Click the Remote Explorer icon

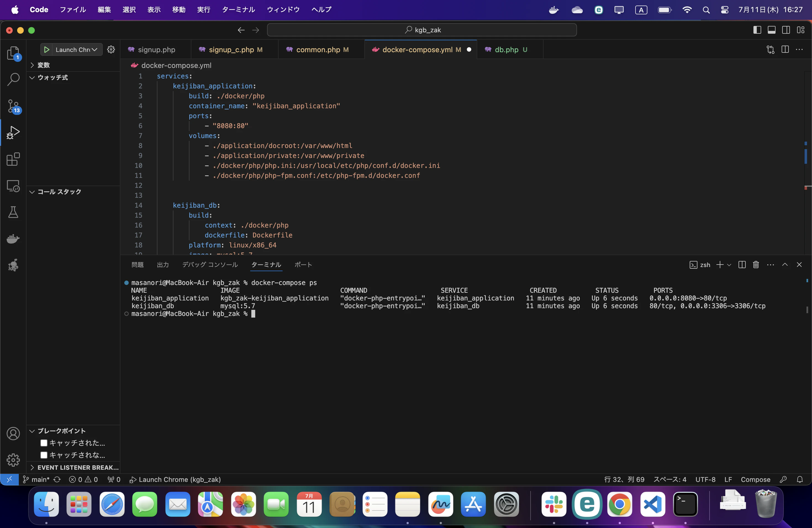(x=13, y=186)
